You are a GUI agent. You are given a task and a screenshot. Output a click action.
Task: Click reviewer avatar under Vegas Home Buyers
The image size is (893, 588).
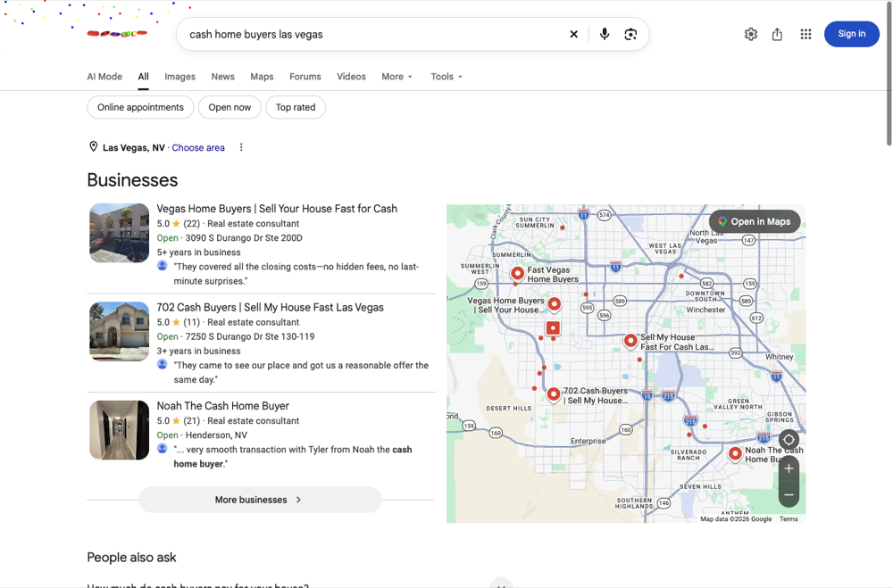click(x=163, y=266)
